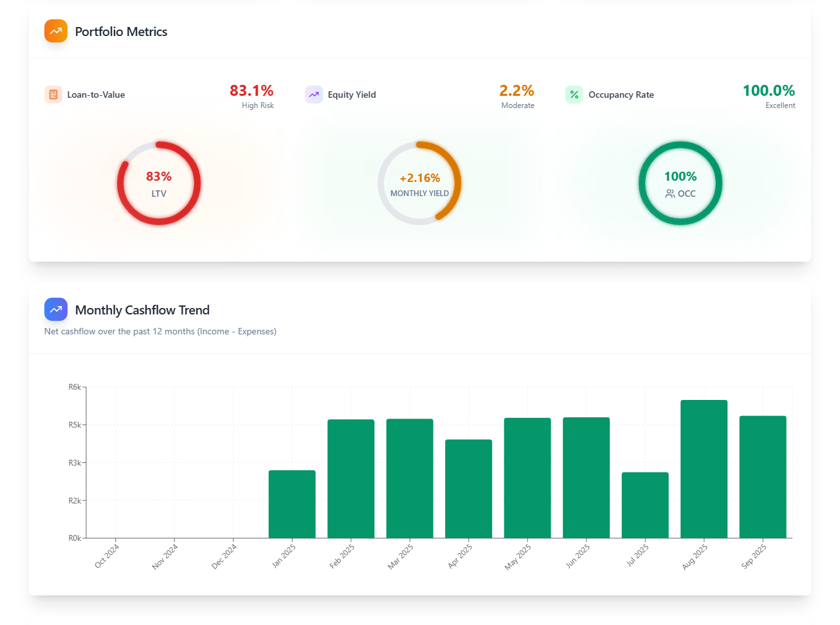Click the purple Equity Yield trend icon
The width and height of the screenshot is (840, 625).
[314, 95]
